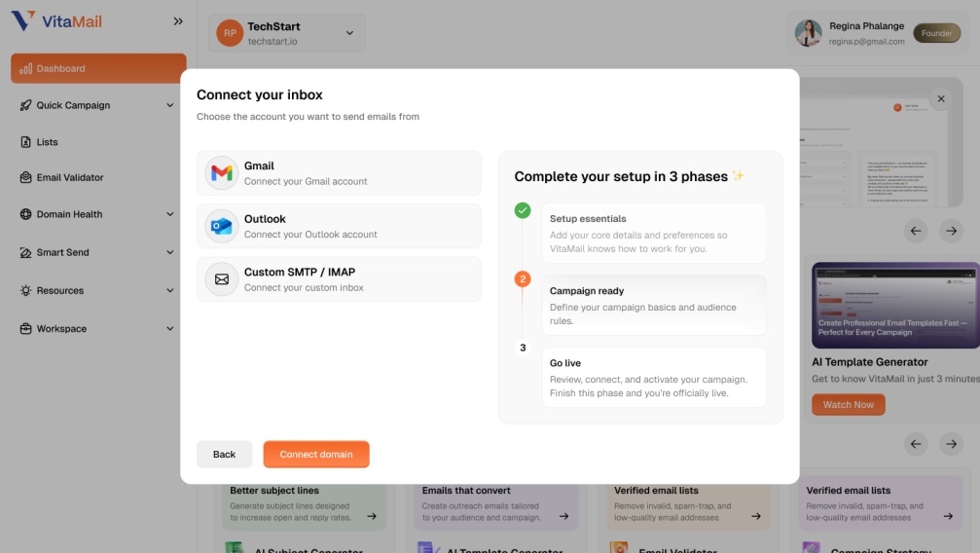
Task: Click the upper carousel next arrow
Action: point(951,231)
